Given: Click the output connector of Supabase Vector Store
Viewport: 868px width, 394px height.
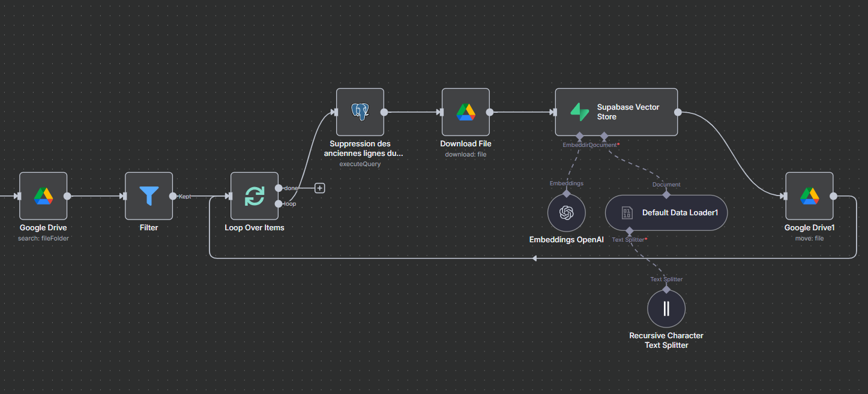Looking at the screenshot, I should (x=678, y=112).
